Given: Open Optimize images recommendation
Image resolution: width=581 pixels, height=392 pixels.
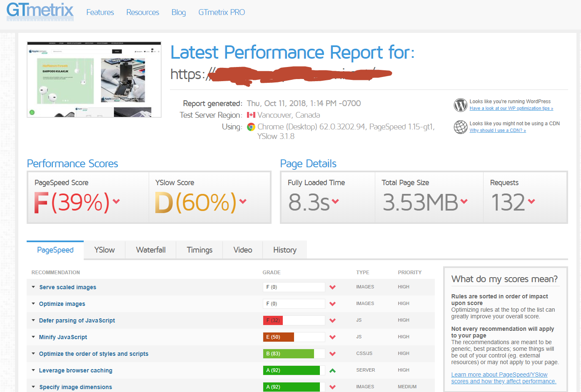Looking at the screenshot, I should (x=62, y=304).
